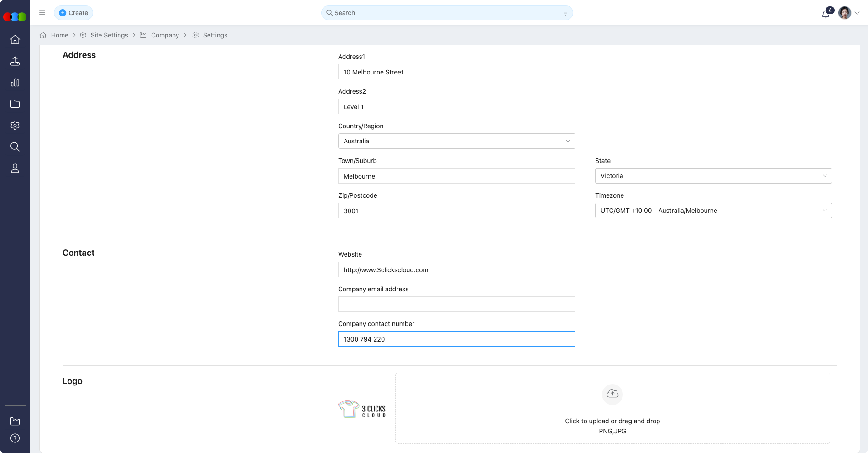Focus the Company email address field

[456, 304]
